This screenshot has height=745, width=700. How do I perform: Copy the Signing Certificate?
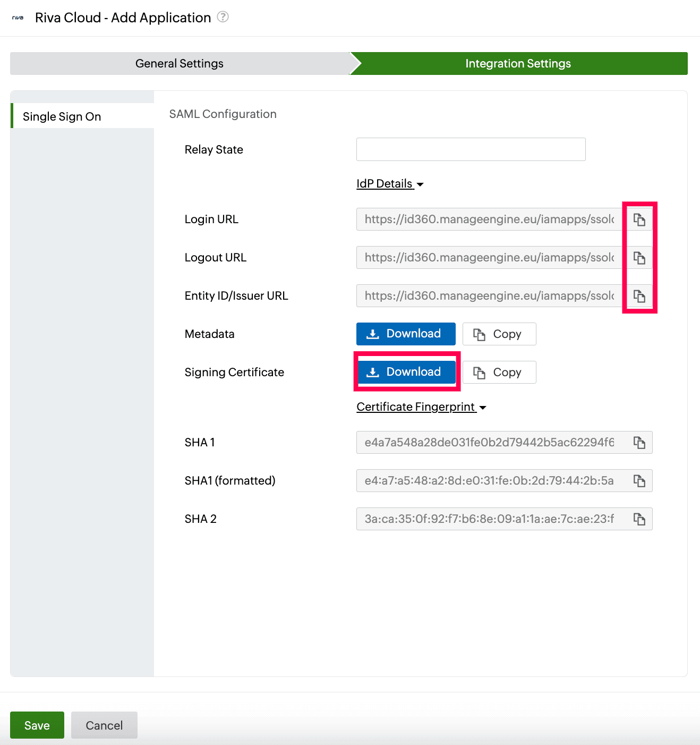tap(499, 372)
